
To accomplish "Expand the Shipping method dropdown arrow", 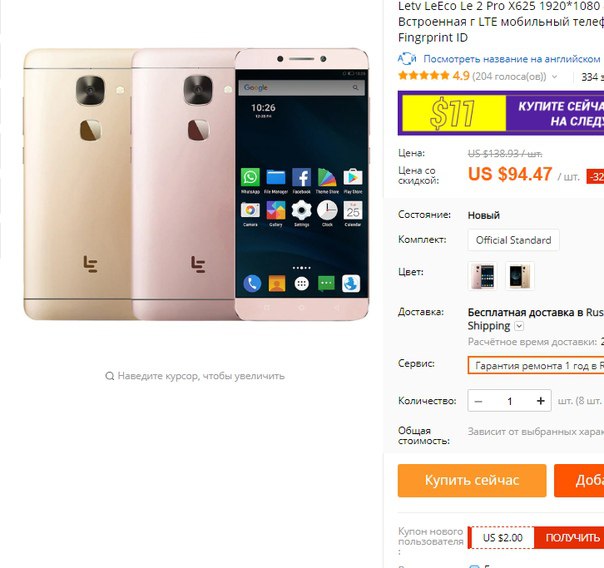I will pos(519,326).
